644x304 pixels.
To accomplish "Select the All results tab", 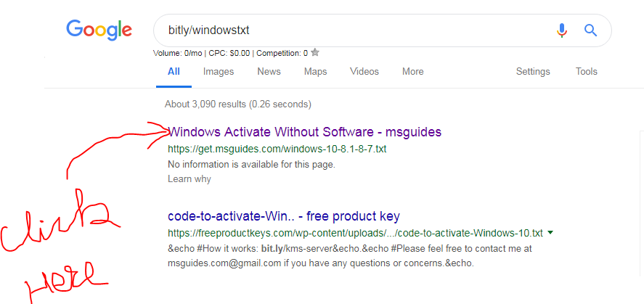I will click(174, 71).
